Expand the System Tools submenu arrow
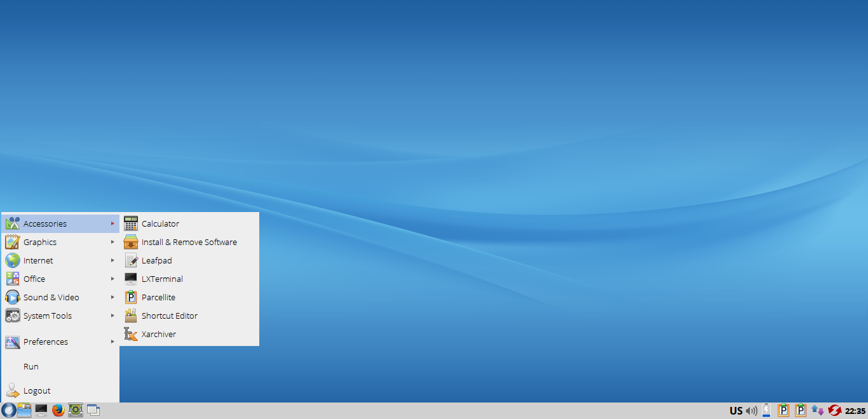The image size is (868, 419). coord(112,316)
